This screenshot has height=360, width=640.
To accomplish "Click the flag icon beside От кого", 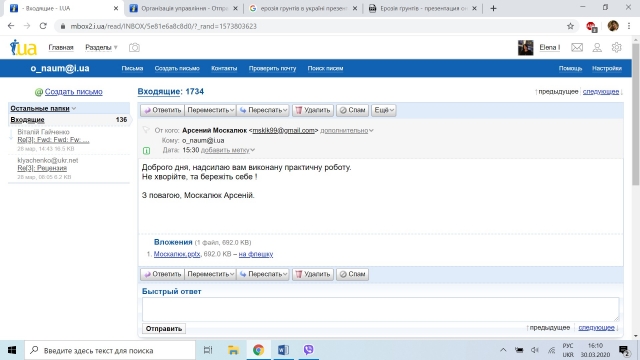I will 146,130.
